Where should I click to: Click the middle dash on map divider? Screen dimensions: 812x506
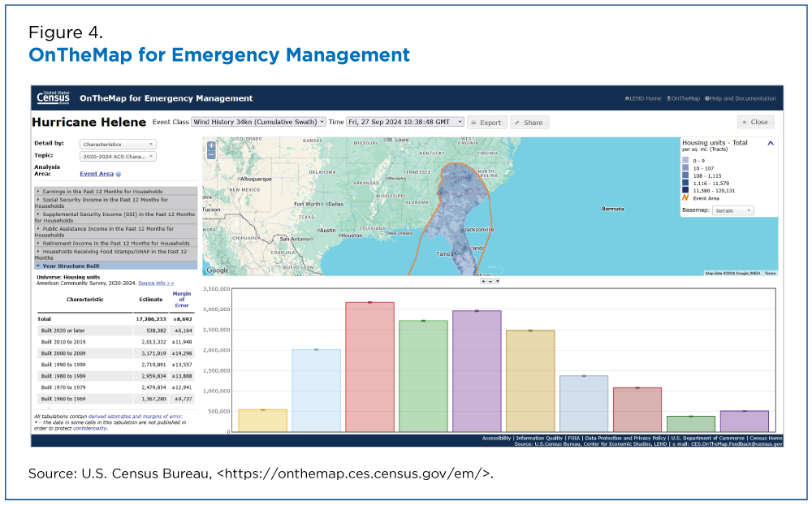point(490,281)
